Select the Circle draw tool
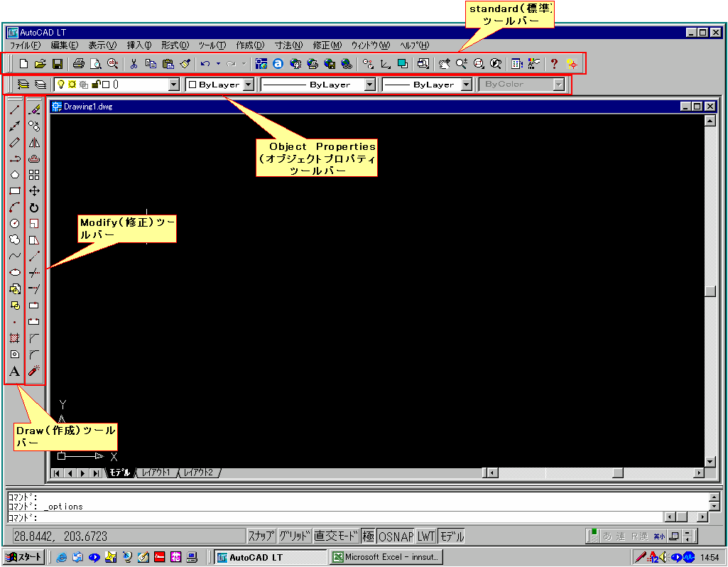 click(15, 223)
